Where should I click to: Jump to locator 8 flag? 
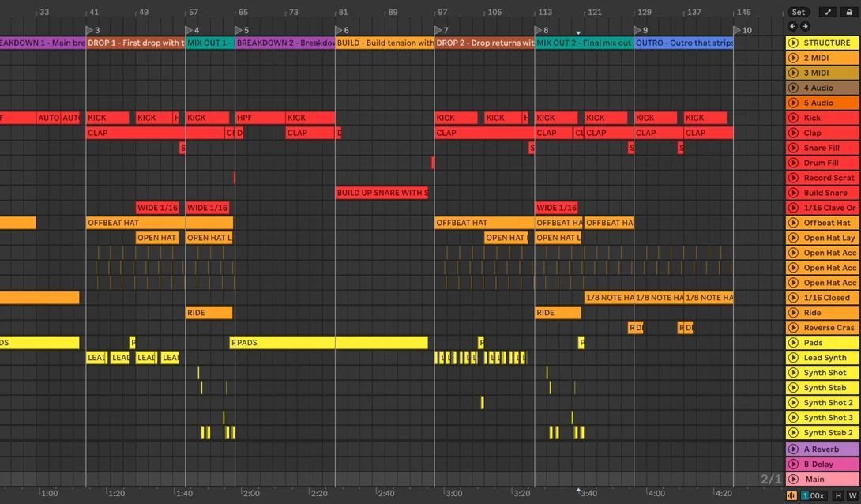pos(538,30)
